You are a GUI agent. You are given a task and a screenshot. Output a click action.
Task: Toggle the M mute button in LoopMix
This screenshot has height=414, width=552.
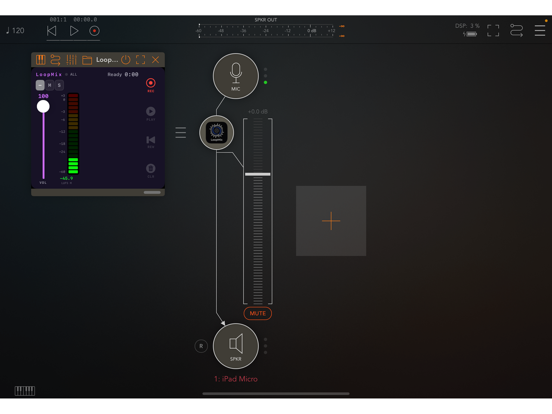point(50,85)
